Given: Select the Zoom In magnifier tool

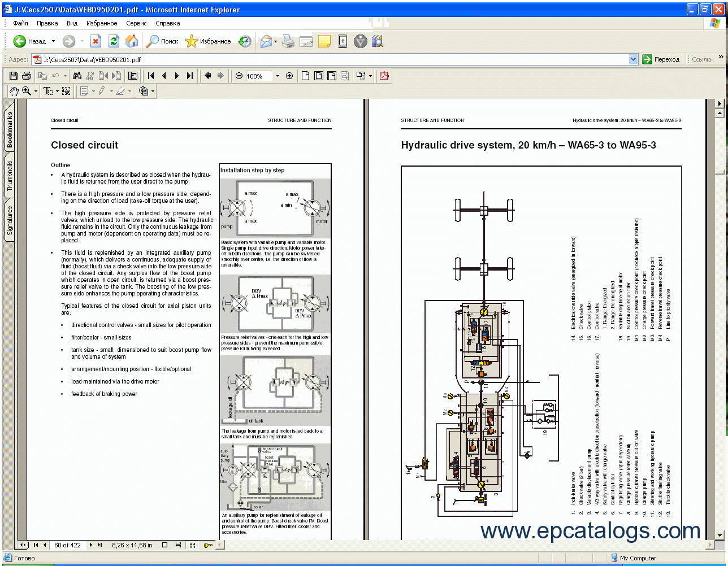Looking at the screenshot, I should [26, 91].
